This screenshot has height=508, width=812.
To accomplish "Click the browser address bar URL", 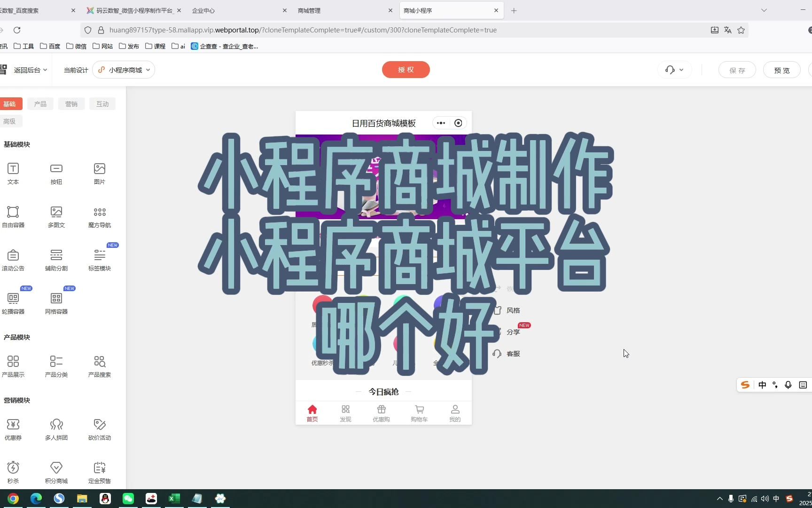I will click(303, 30).
